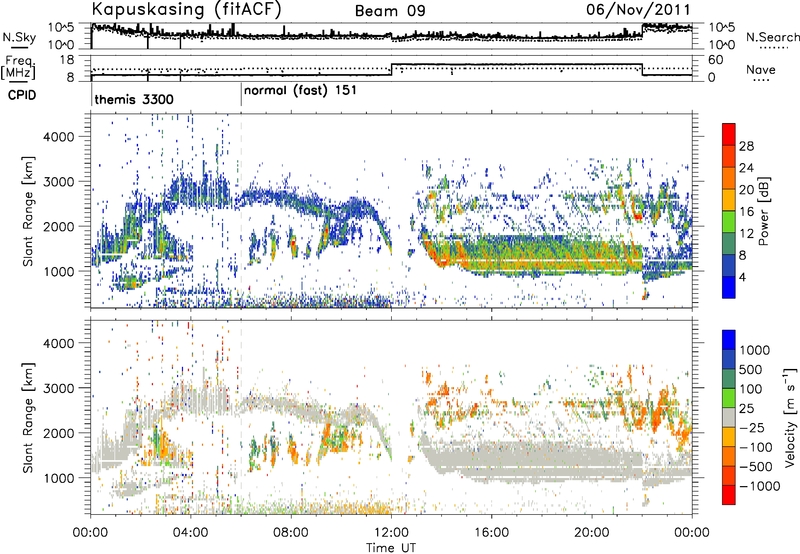Click the Slant Range label of velocity panel
800x554 pixels.
[28, 417]
